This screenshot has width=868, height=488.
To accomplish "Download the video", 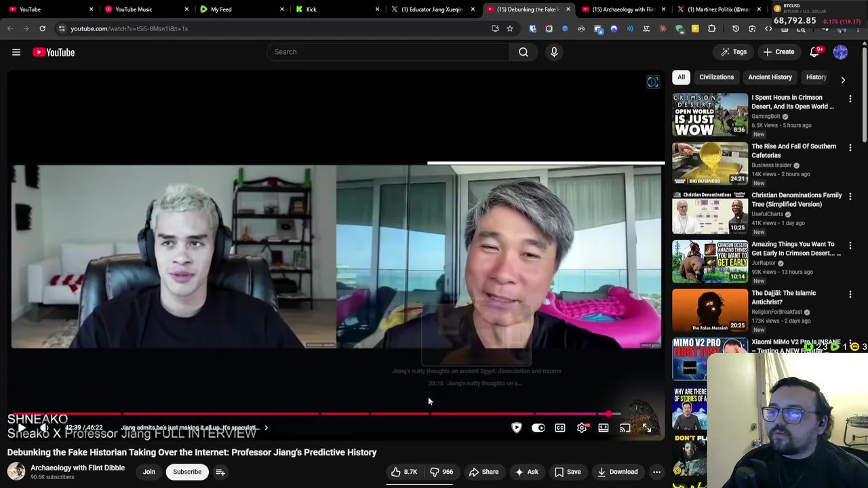I will point(617,472).
